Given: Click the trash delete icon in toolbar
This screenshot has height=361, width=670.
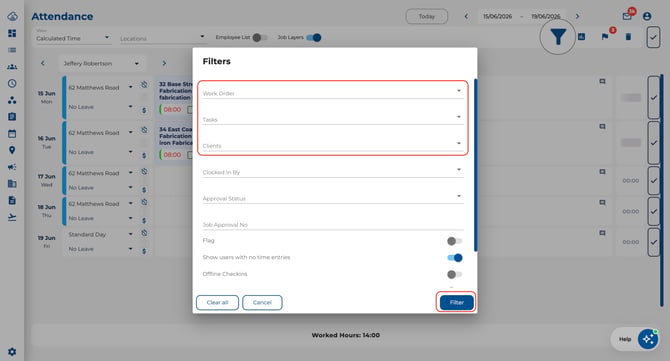Looking at the screenshot, I should (628, 37).
